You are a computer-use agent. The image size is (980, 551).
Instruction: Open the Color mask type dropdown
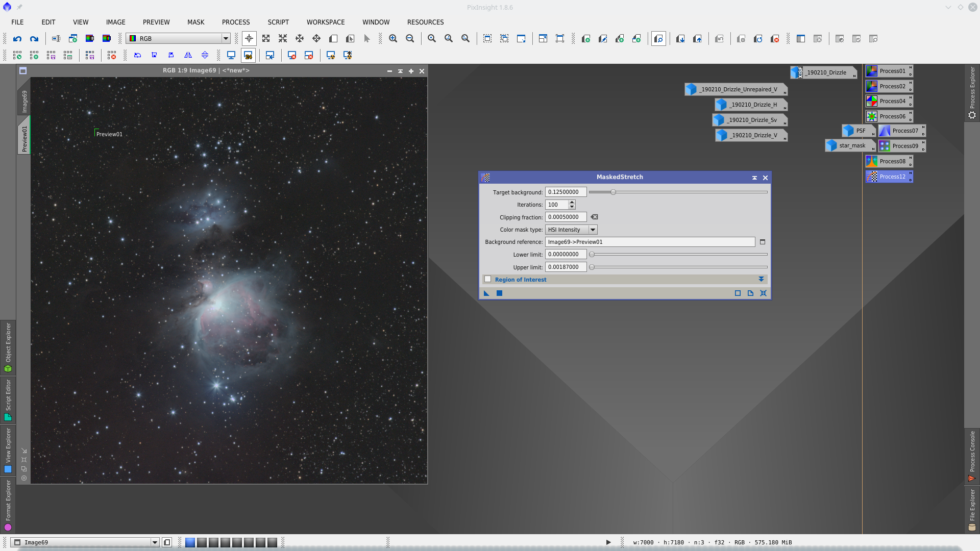point(593,230)
